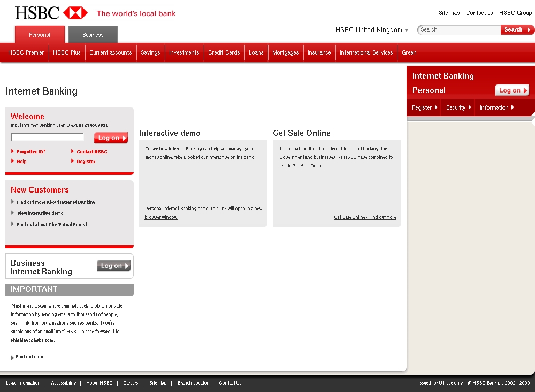Click the arrow icon beside Find out more
535x392 pixels.
pos(12,357)
